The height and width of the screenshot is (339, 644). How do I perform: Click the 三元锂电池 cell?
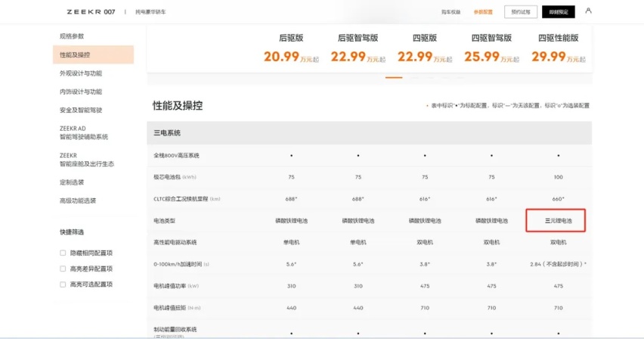(x=556, y=220)
